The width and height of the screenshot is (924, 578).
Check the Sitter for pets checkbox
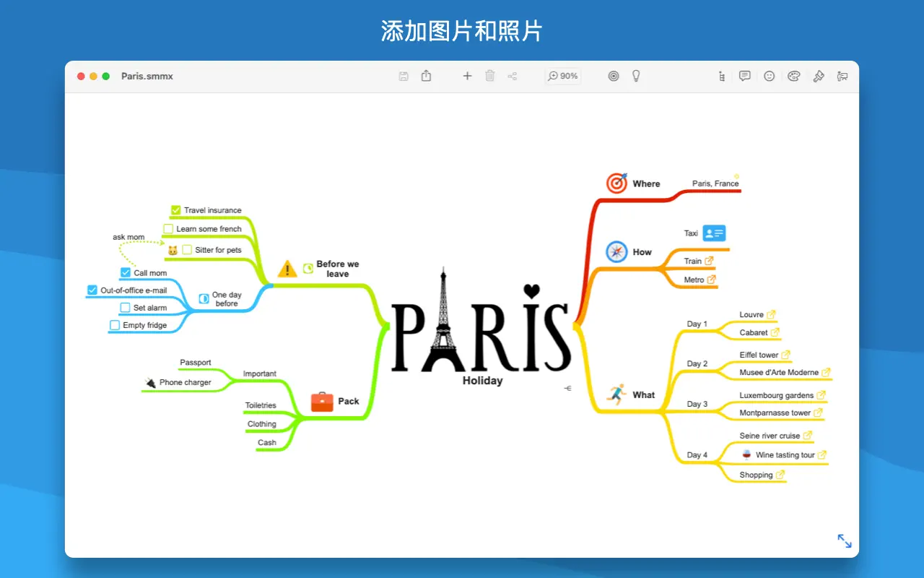[x=187, y=250]
